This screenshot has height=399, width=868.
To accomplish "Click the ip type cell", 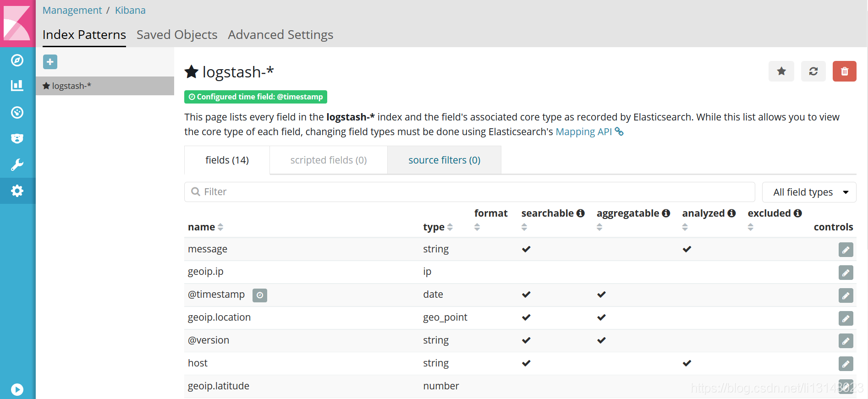I will click(x=427, y=272).
